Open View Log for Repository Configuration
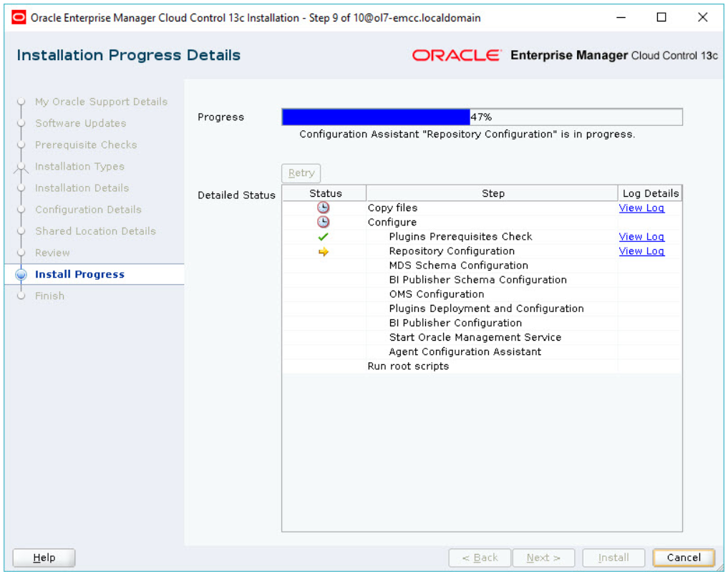The image size is (728, 574). [x=641, y=251]
